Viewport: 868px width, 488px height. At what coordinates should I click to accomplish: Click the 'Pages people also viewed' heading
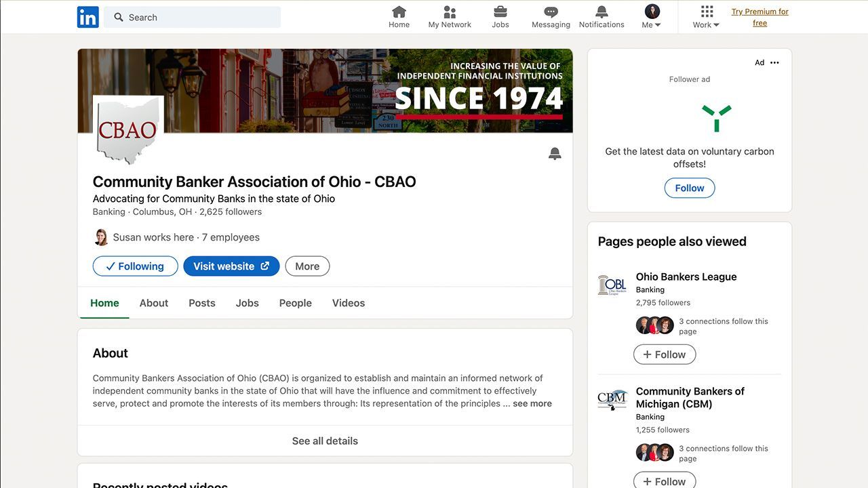(x=672, y=241)
